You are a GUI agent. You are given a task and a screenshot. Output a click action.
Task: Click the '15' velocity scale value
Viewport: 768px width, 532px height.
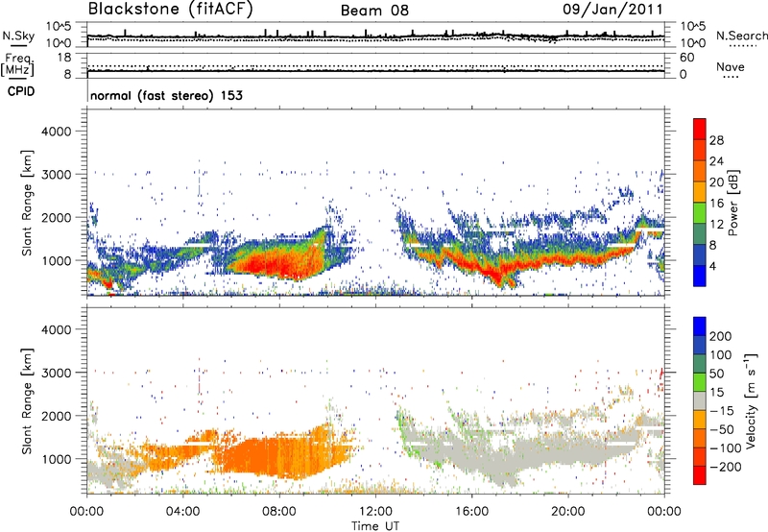tap(716, 393)
